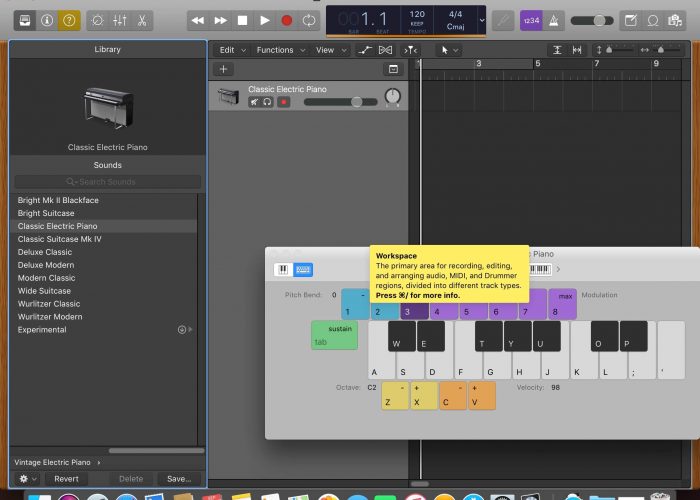Open the Note Pad button
Screen dimensions: 700x500
[x=631, y=21]
